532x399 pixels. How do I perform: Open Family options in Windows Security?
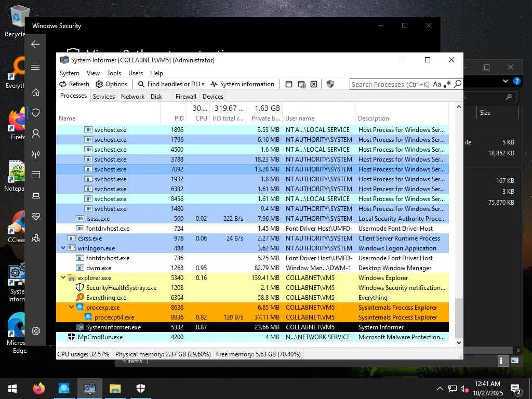coord(36,238)
